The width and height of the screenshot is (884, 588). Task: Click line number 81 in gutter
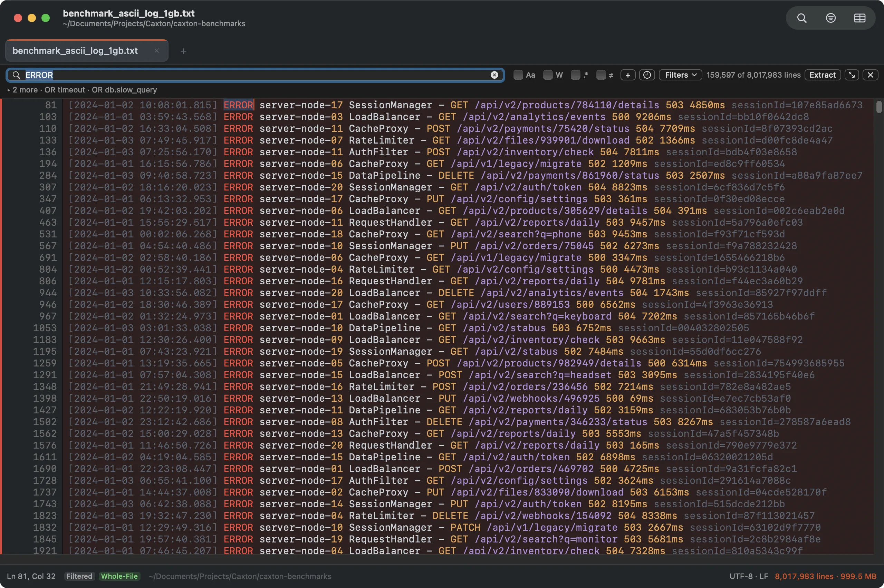click(51, 105)
